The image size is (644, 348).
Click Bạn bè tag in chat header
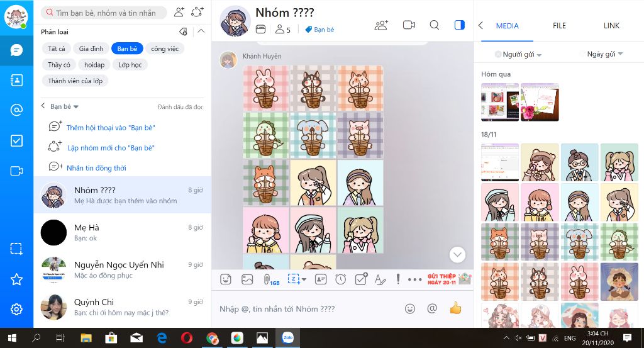coord(319,30)
